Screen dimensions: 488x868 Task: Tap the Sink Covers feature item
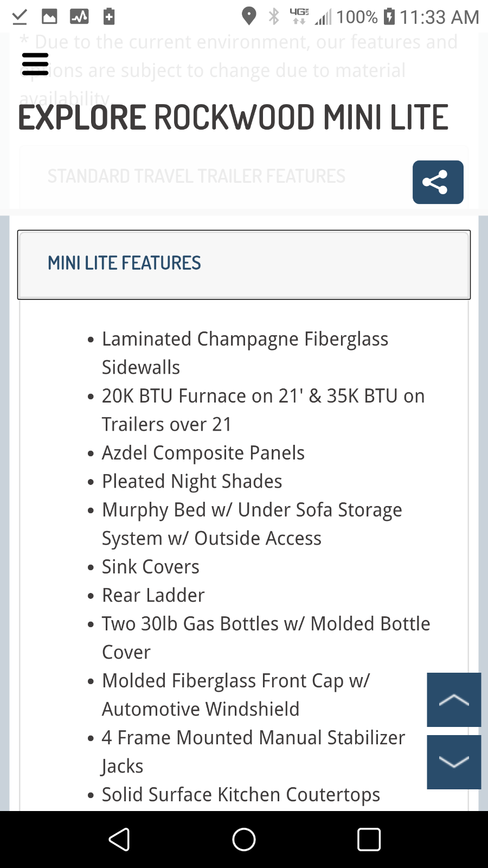(x=151, y=567)
